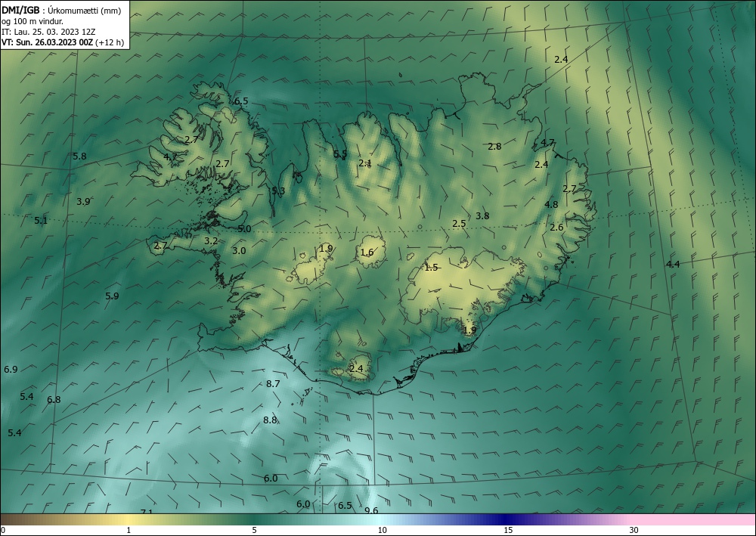This screenshot has height=536, width=756.
Task: Click the legend label 5
Action: pos(255,531)
